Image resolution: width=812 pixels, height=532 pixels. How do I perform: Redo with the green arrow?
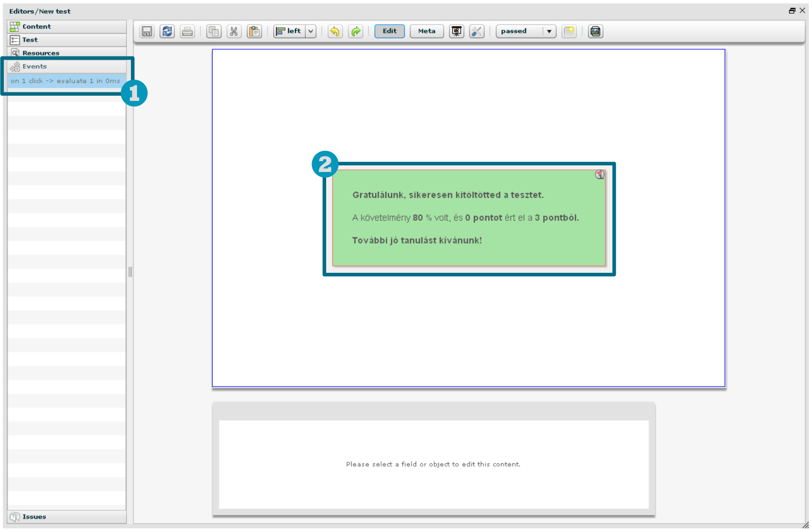pyautogui.click(x=356, y=31)
